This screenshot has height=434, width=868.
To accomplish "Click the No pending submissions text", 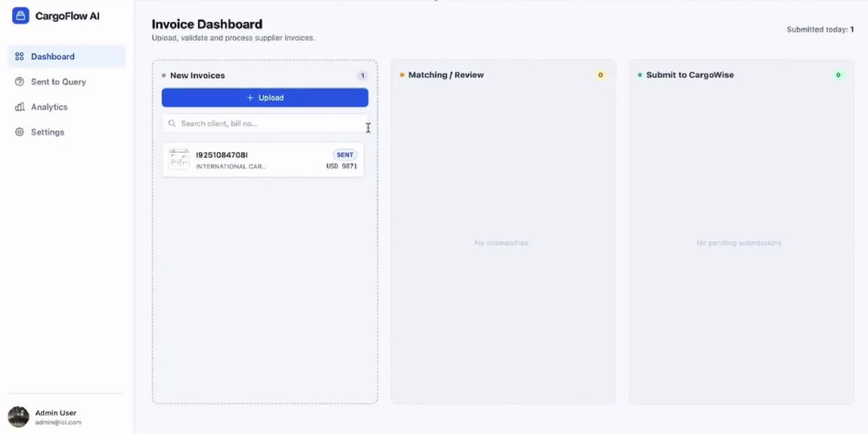I will pyautogui.click(x=739, y=243).
